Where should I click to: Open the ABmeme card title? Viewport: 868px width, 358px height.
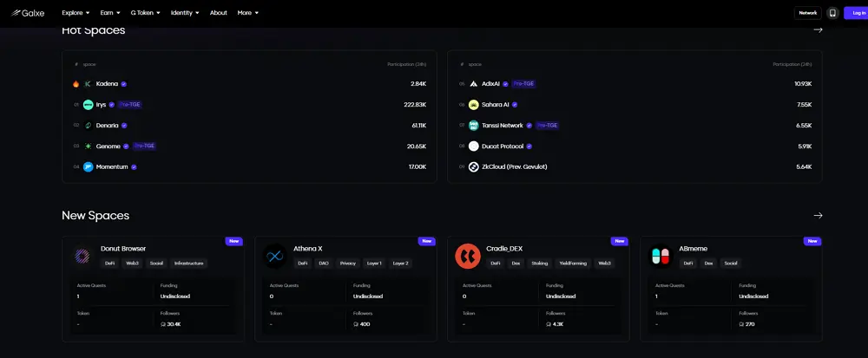693,249
